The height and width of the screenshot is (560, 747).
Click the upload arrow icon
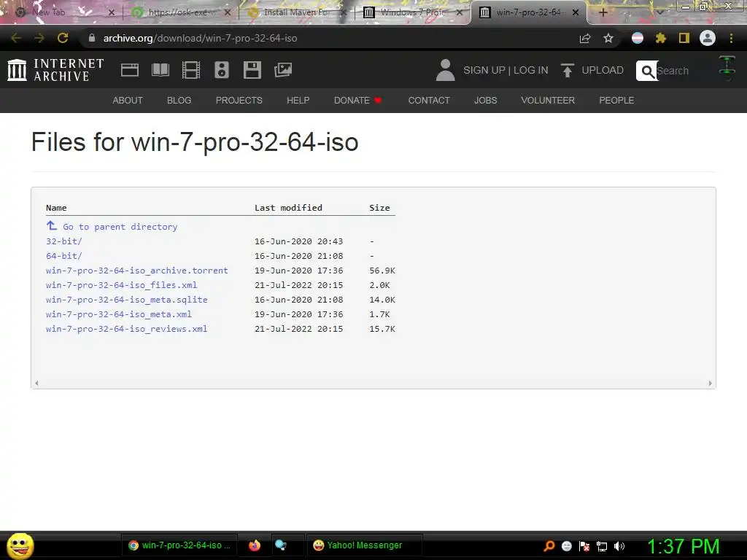567,71
